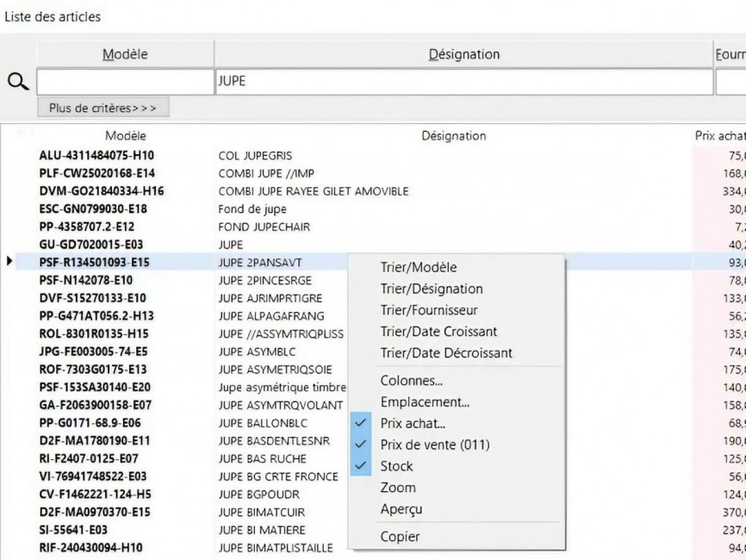The height and width of the screenshot is (560, 746).
Task: Uncheck Prix de vente (011) option
Action: tap(434, 445)
